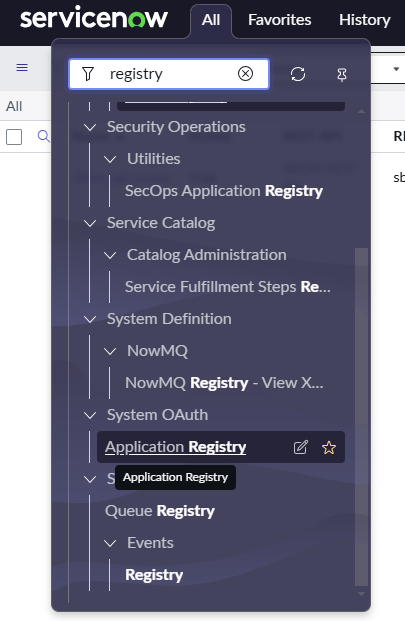Open SecOps Application Registry module
The image size is (405, 621).
[x=224, y=191]
